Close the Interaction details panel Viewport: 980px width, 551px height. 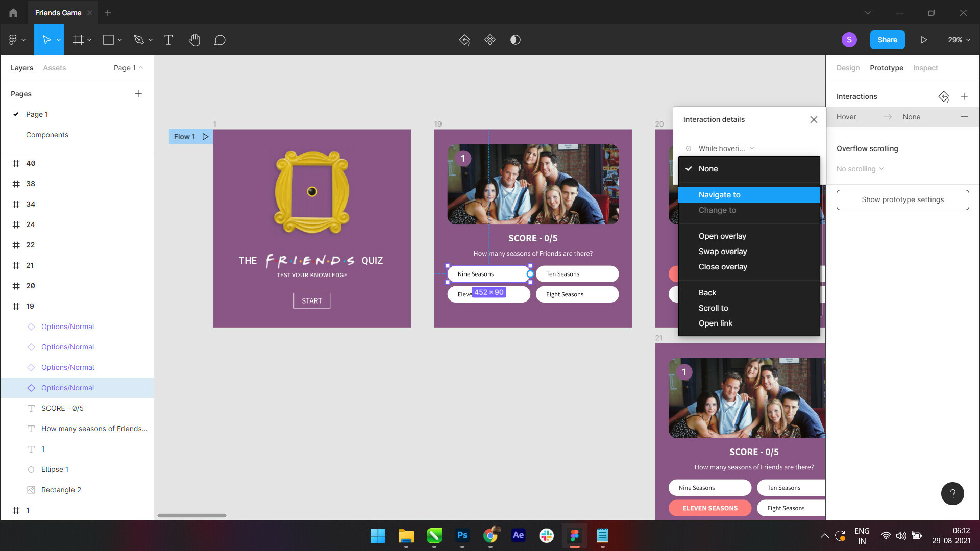814,119
